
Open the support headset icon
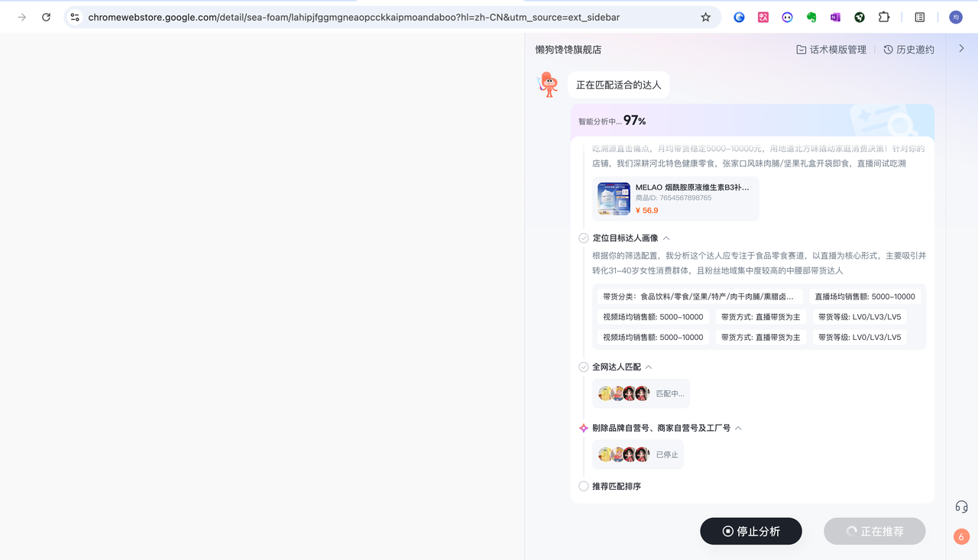pos(961,507)
